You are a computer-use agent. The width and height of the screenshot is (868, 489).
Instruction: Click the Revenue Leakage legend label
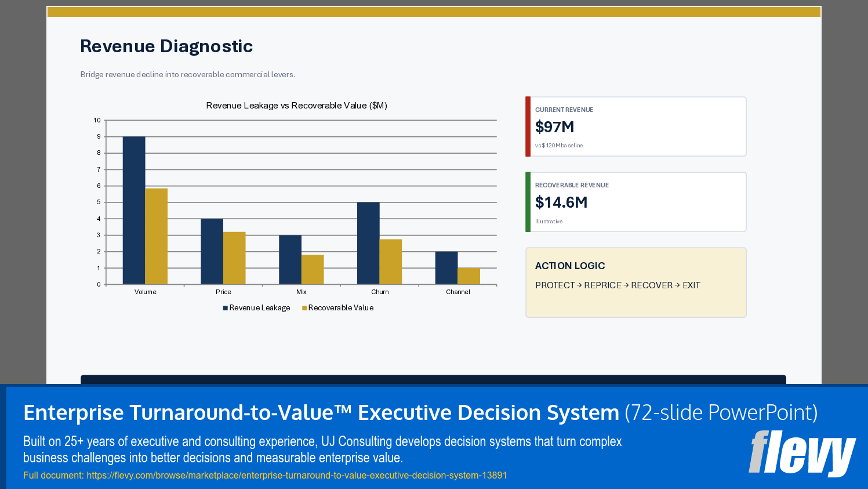point(260,308)
